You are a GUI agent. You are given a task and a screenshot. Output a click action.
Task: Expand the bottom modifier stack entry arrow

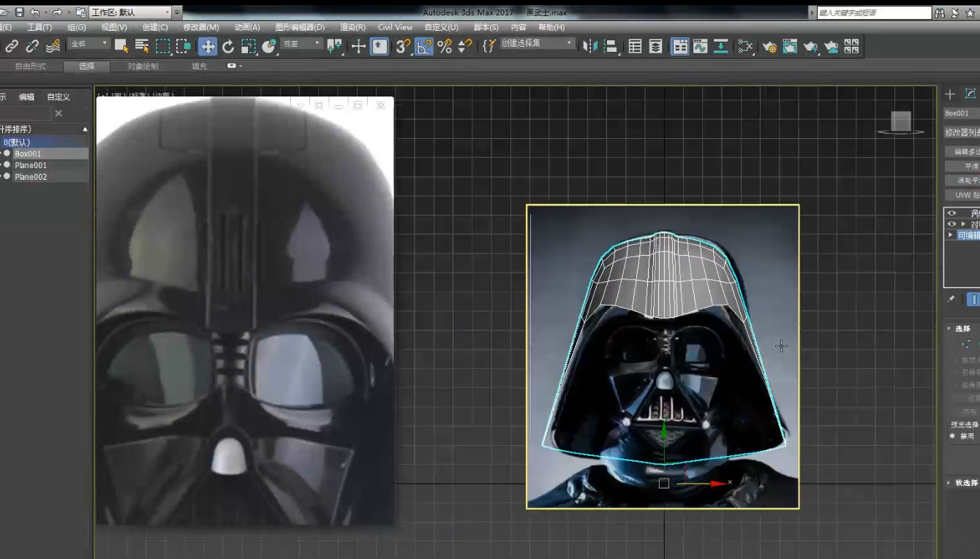[950, 235]
